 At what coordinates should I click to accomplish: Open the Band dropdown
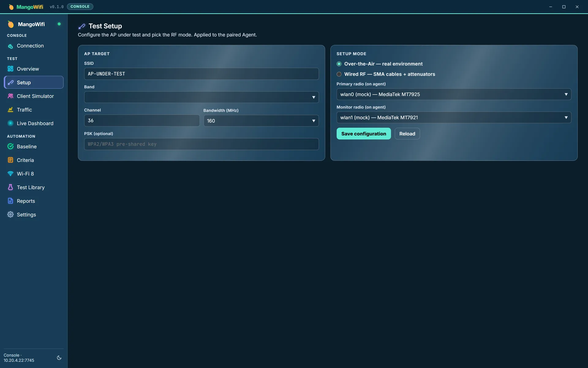point(201,97)
